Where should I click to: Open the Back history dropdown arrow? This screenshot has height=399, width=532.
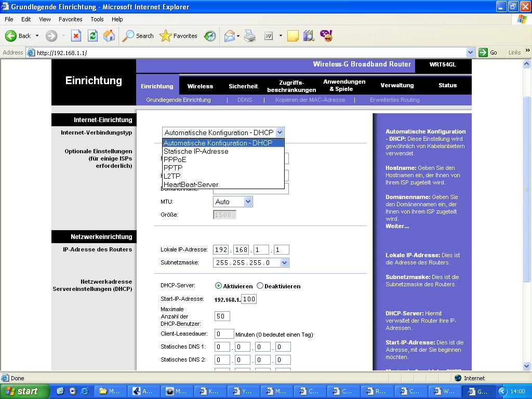click(x=37, y=36)
